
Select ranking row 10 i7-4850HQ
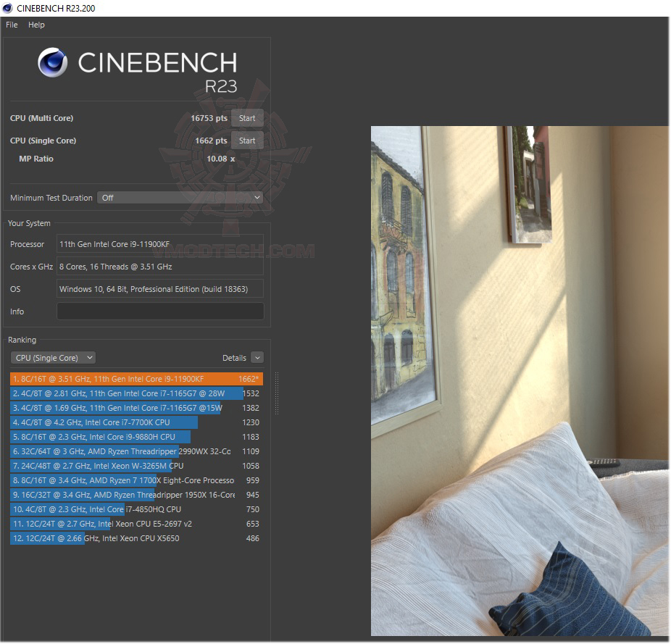coord(136,510)
